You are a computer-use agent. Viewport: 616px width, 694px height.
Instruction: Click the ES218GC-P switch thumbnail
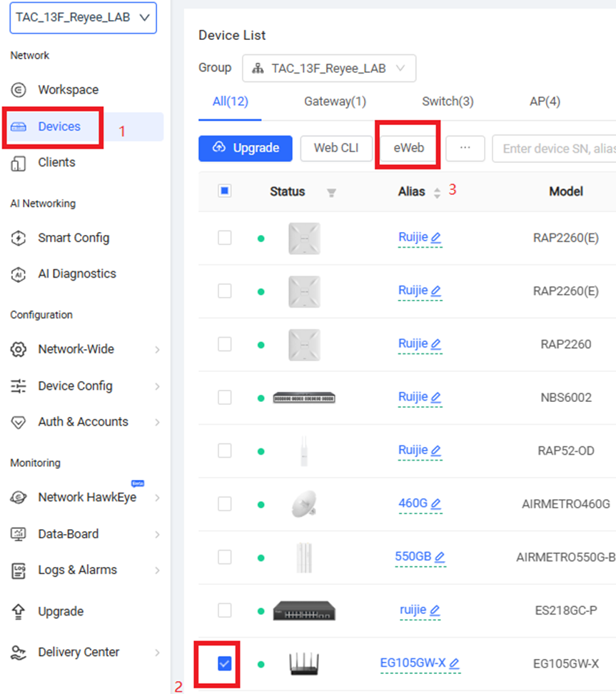pos(304,610)
